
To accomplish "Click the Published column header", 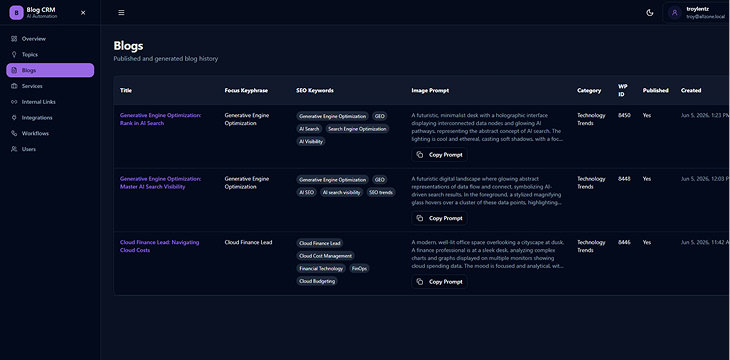I will coord(656,90).
